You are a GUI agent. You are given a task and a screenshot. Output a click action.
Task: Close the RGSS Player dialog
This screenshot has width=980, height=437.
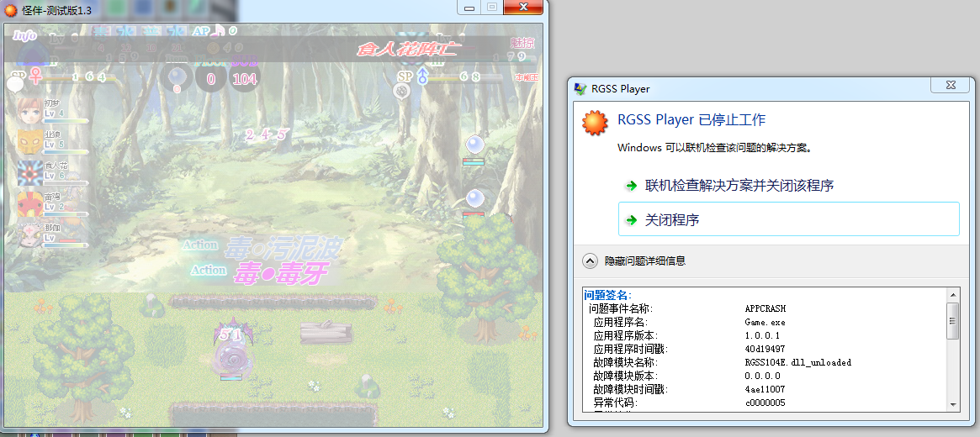pyautogui.click(x=950, y=85)
